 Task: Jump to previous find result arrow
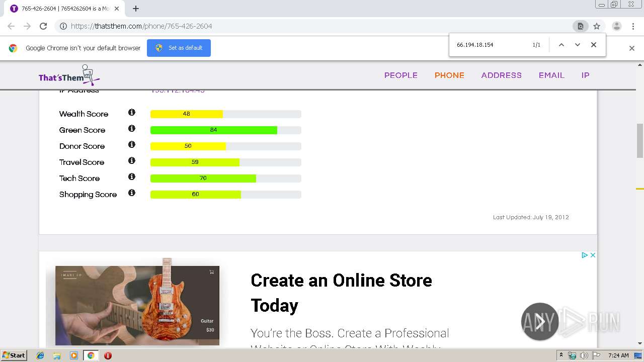point(561,45)
